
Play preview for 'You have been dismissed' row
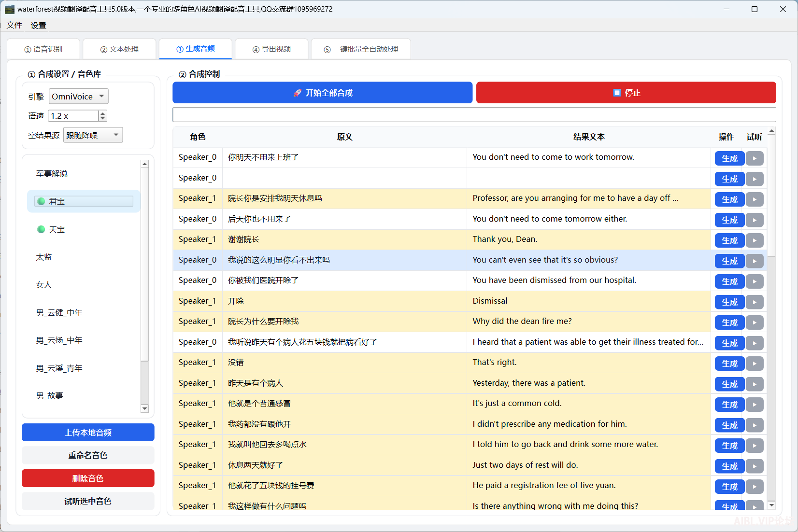tap(754, 281)
